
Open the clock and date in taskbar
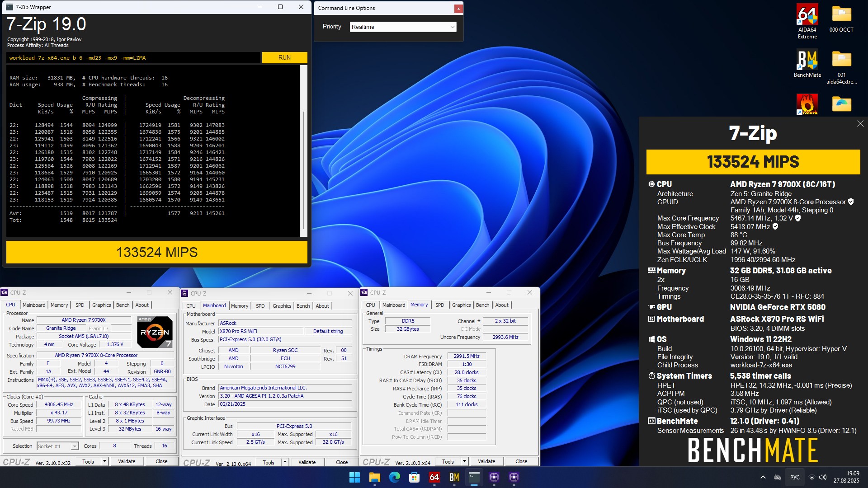[x=846, y=477]
